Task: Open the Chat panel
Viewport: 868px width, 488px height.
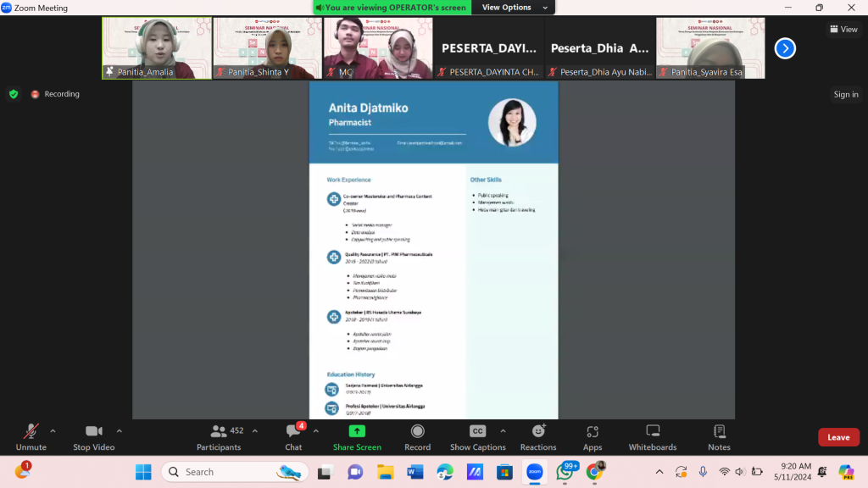Action: [x=293, y=437]
